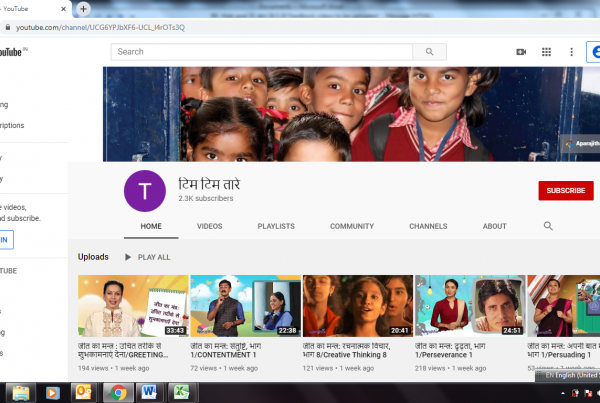Open the CHANNELS tab
The width and height of the screenshot is (600, 403).
pyautogui.click(x=428, y=226)
